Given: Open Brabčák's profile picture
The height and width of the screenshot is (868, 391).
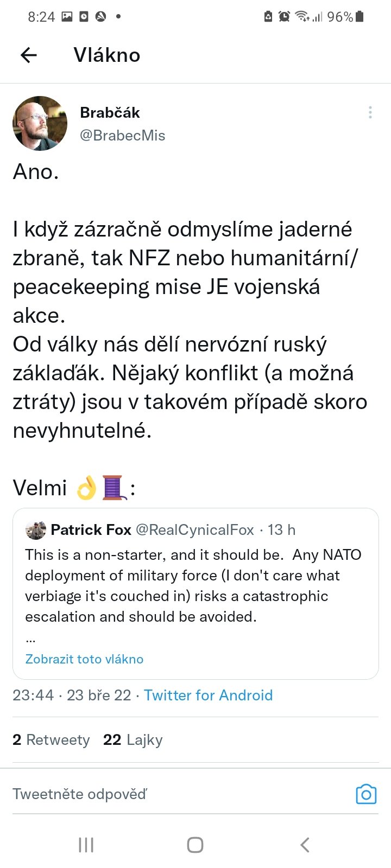Looking at the screenshot, I should [40, 123].
